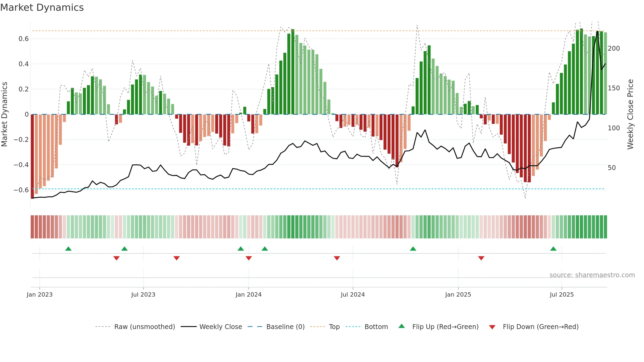Viewport: 644px width, 362px height.
Task: Click the Jan 2024 x-axis label
Action: point(249,294)
